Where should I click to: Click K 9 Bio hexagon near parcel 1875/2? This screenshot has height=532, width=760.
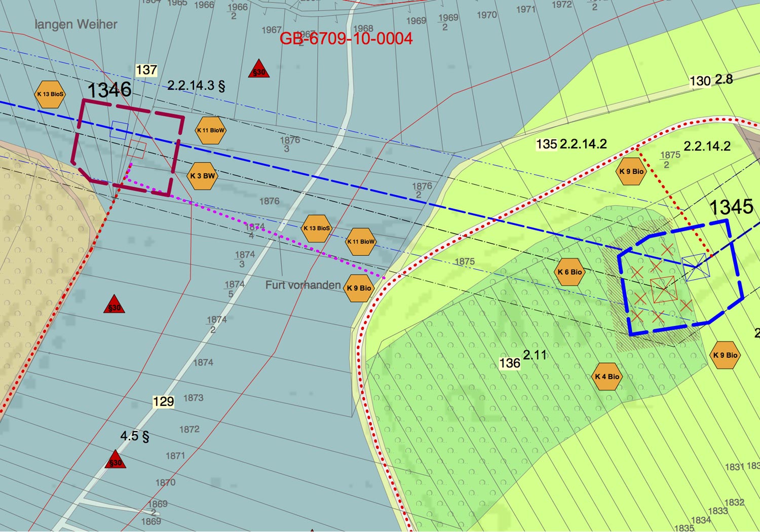click(631, 171)
